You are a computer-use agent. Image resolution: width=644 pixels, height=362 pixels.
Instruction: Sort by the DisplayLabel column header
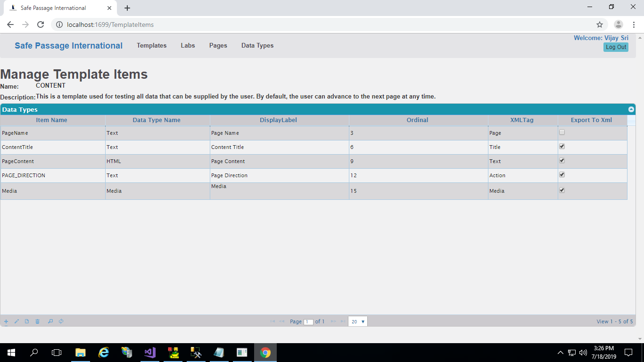(x=279, y=120)
